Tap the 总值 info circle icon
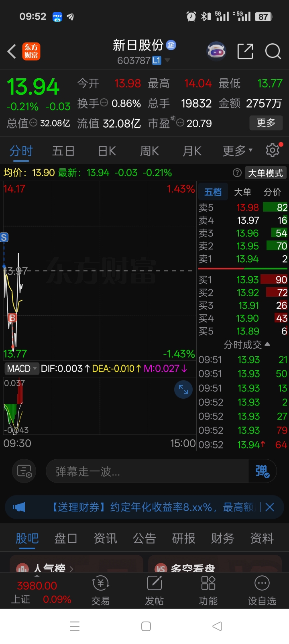 click(33, 122)
